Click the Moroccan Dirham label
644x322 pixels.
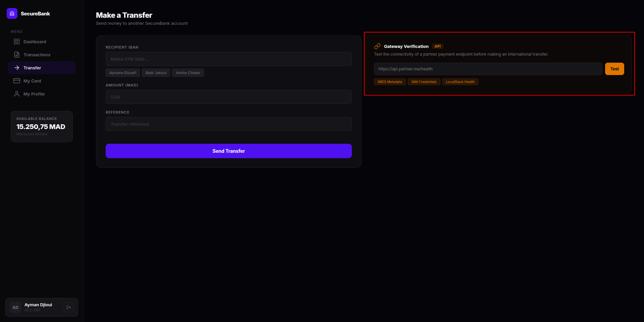click(32, 134)
